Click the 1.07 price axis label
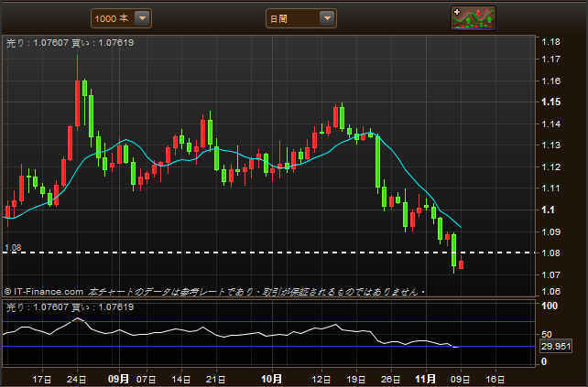The height and width of the screenshot is (387, 588). [x=550, y=275]
